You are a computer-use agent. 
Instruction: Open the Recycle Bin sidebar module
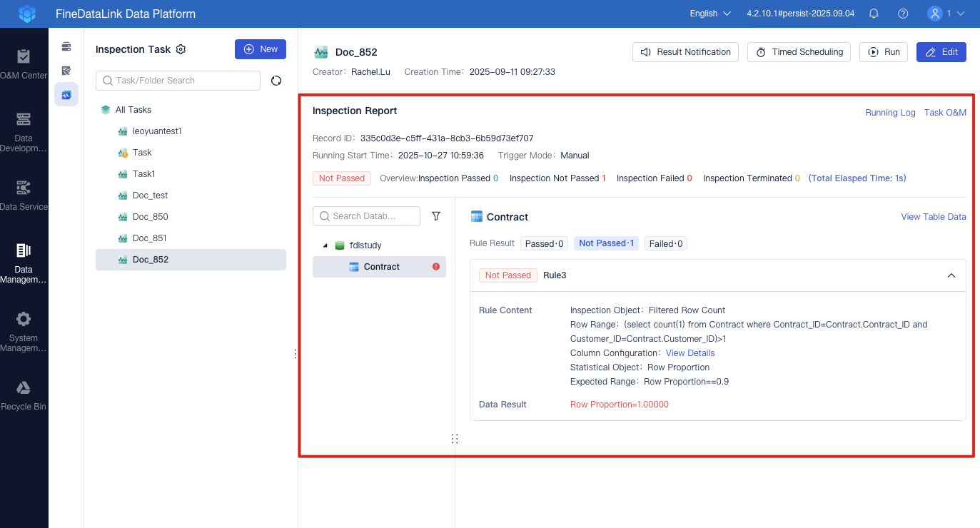[24, 395]
